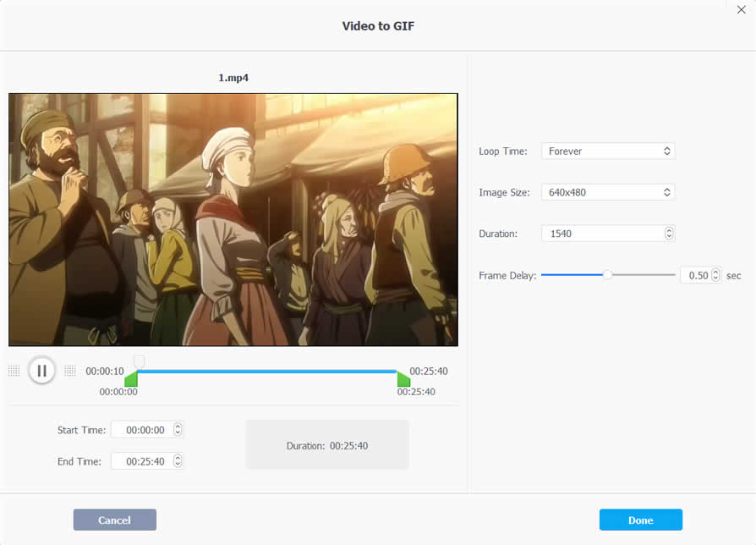The width and height of the screenshot is (756, 545).
Task: Open the Loop Time dropdown
Action: pyautogui.click(x=607, y=151)
